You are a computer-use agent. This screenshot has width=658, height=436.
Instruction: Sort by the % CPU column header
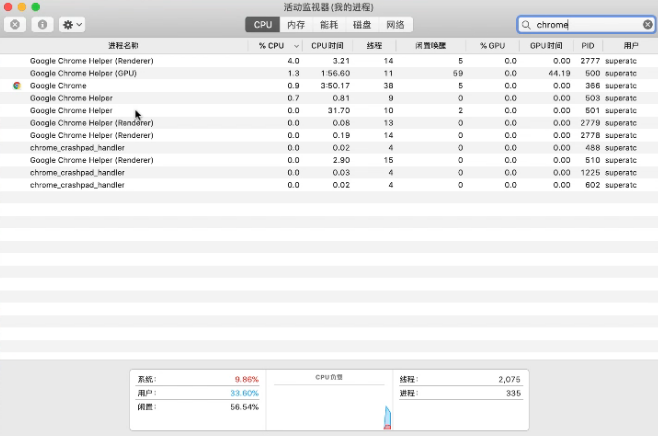tap(271, 46)
